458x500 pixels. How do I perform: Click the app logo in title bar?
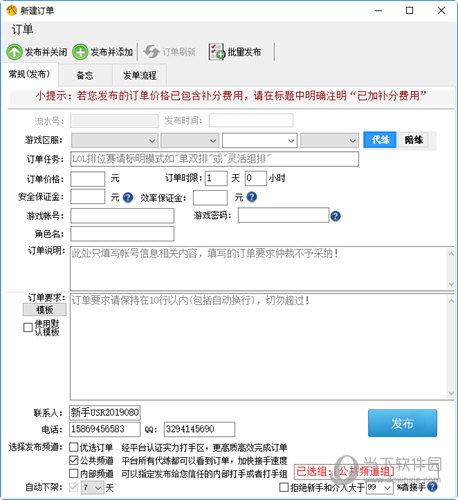pyautogui.click(x=11, y=10)
